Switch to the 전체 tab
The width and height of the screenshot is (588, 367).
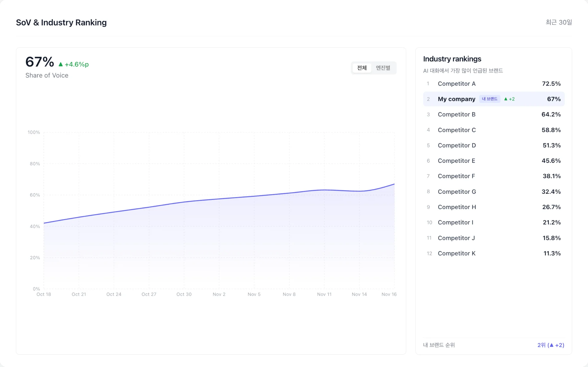point(362,68)
